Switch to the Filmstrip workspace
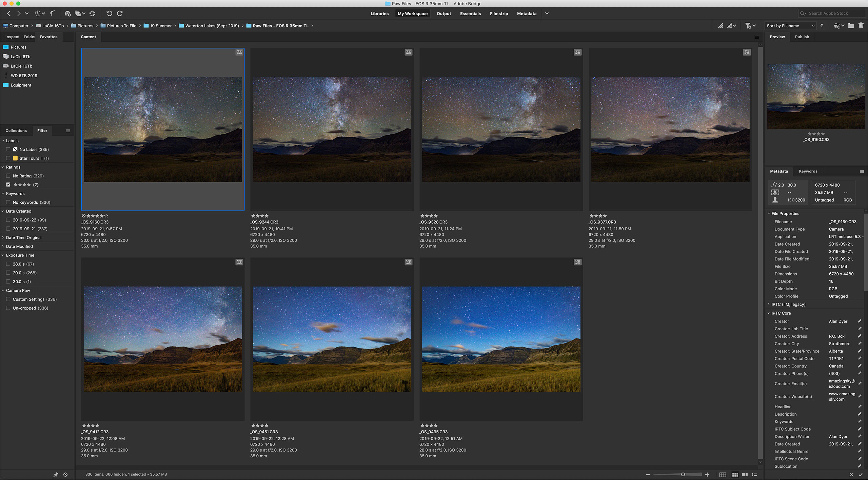868x480 pixels. 499,14
